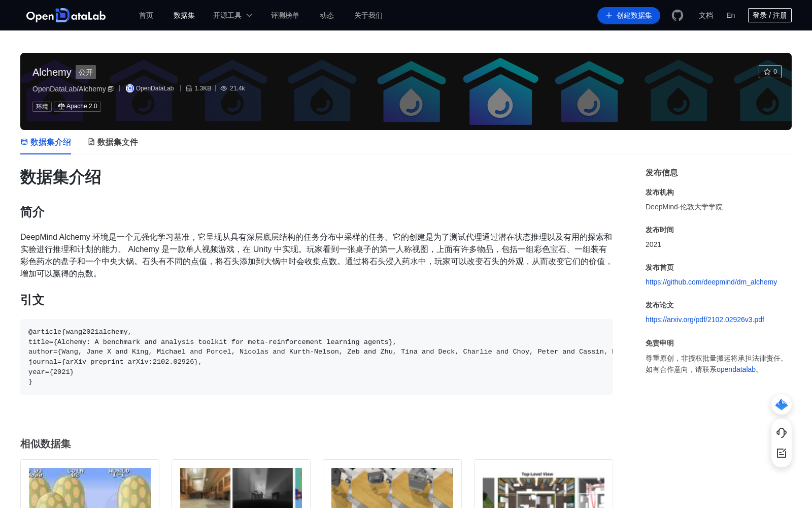Click the database icon beside 数据集介绍
The height and width of the screenshot is (508, 812).
pos(24,142)
